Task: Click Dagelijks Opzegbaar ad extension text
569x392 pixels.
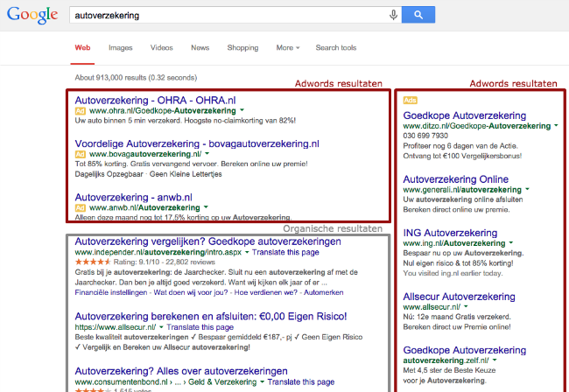Action: [x=109, y=174]
